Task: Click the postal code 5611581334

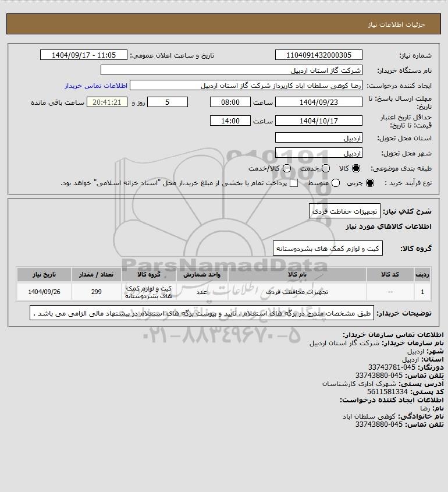Action: [x=387, y=392]
